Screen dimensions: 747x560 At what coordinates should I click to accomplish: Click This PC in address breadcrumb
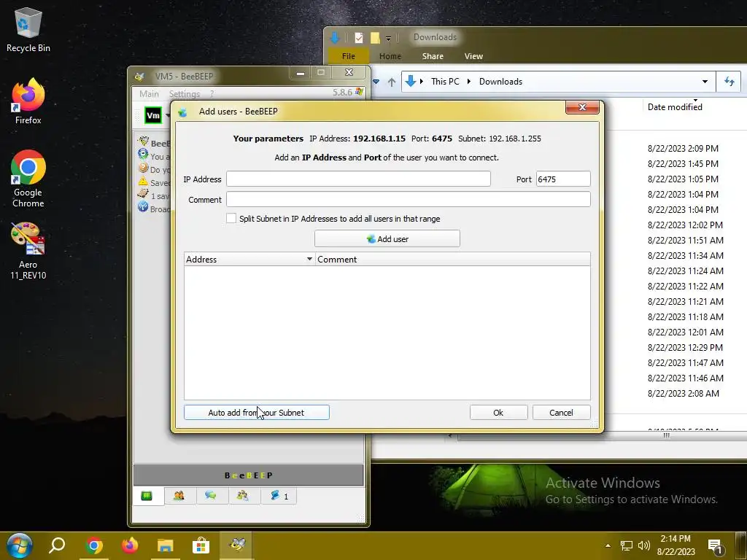pyautogui.click(x=445, y=82)
